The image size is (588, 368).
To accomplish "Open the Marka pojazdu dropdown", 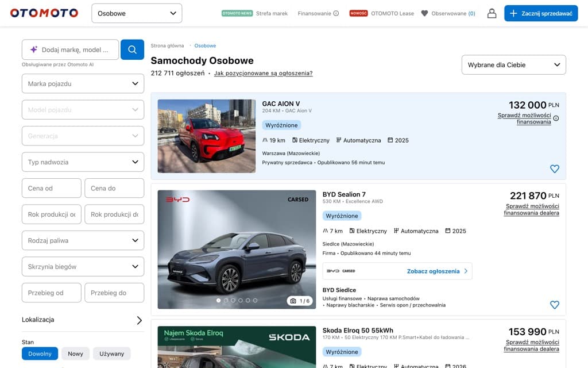I will pos(83,83).
